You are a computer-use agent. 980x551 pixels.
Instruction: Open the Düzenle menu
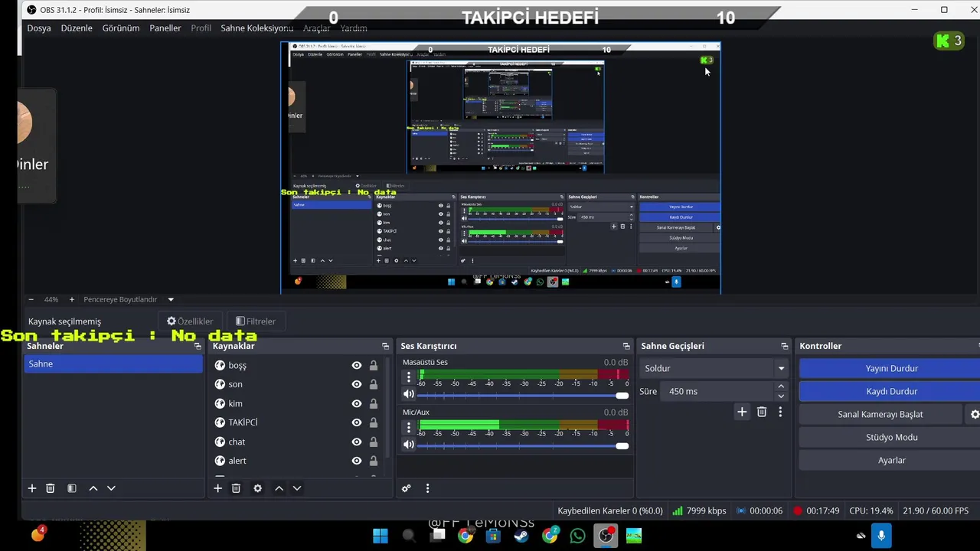click(77, 28)
